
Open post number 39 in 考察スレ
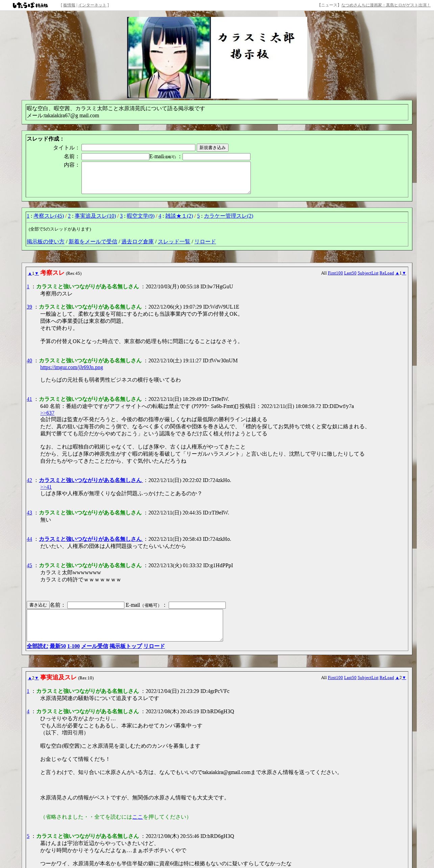(29, 307)
